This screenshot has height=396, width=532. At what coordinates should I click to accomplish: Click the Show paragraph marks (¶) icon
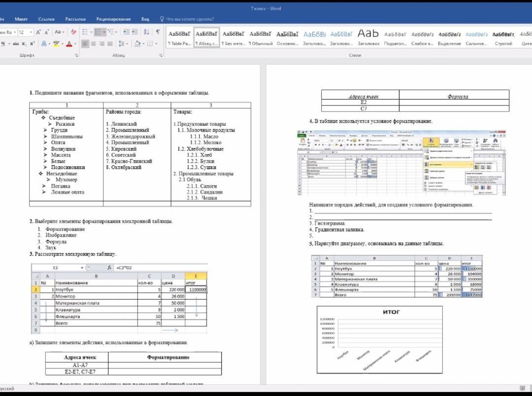(x=158, y=32)
